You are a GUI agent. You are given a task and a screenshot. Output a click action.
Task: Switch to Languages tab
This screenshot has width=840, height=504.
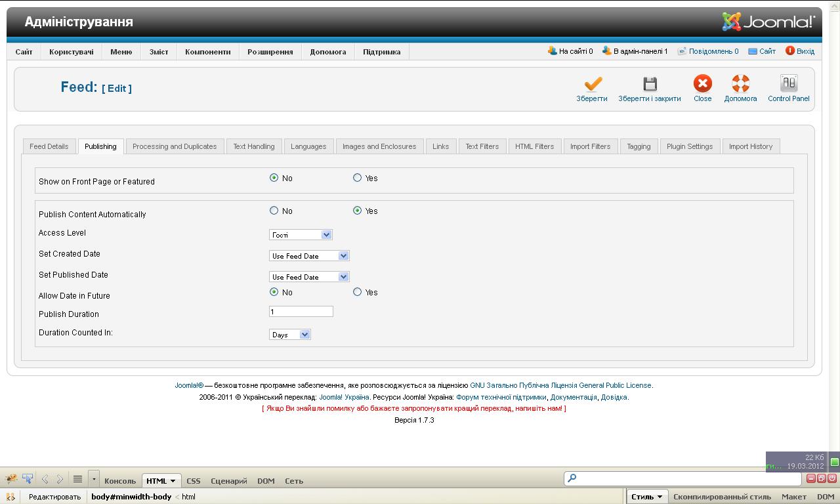[x=308, y=146]
